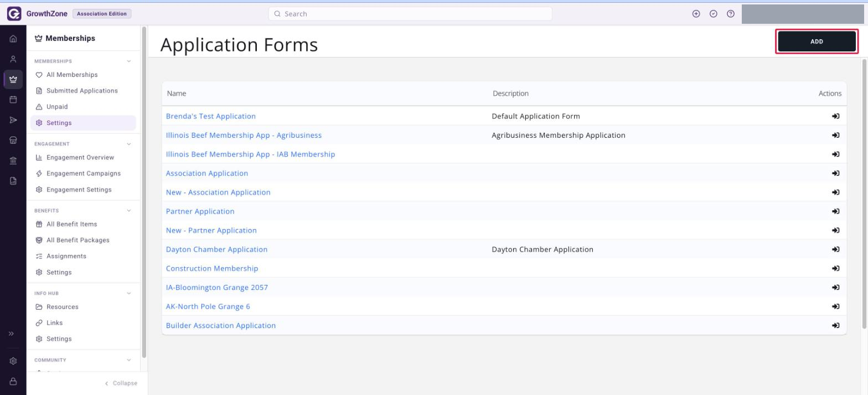
Task: Open the Billing bank-building icon
Action: pyautogui.click(x=13, y=161)
